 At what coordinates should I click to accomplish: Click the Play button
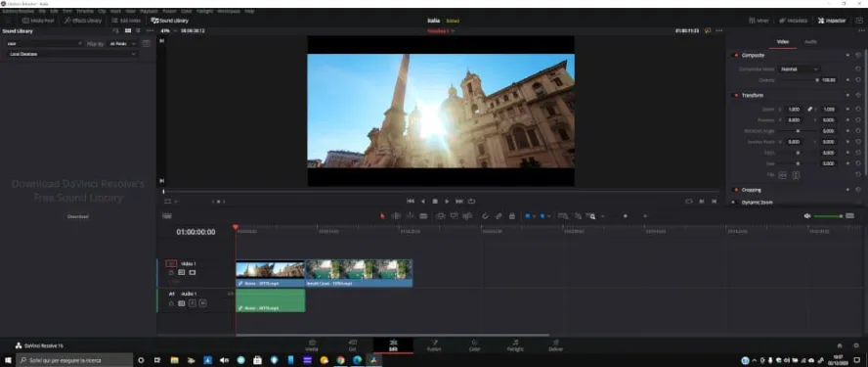448,202
